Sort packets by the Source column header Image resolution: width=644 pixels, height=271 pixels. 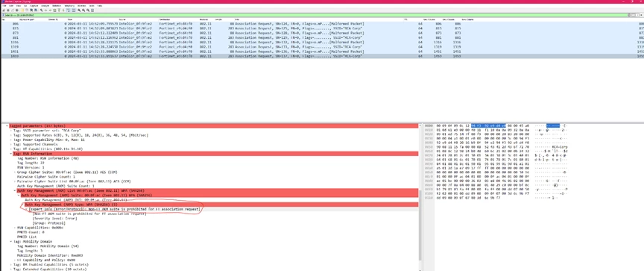[x=122, y=19]
